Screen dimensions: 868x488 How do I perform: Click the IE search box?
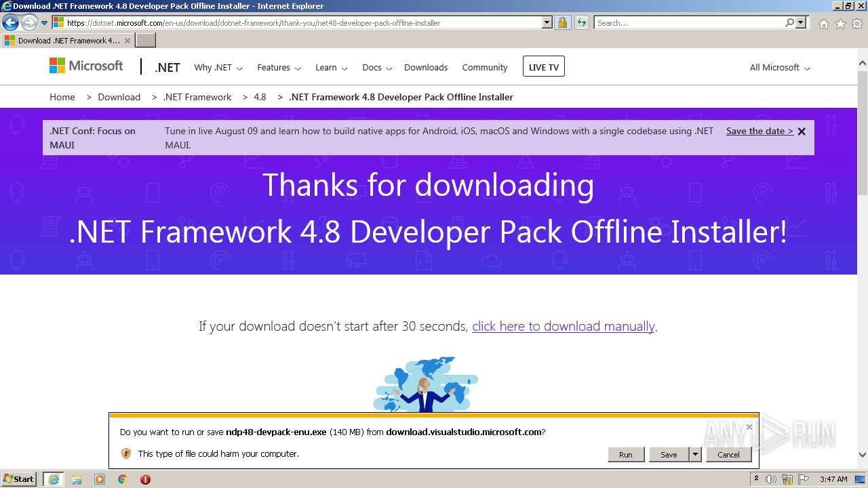pos(688,22)
